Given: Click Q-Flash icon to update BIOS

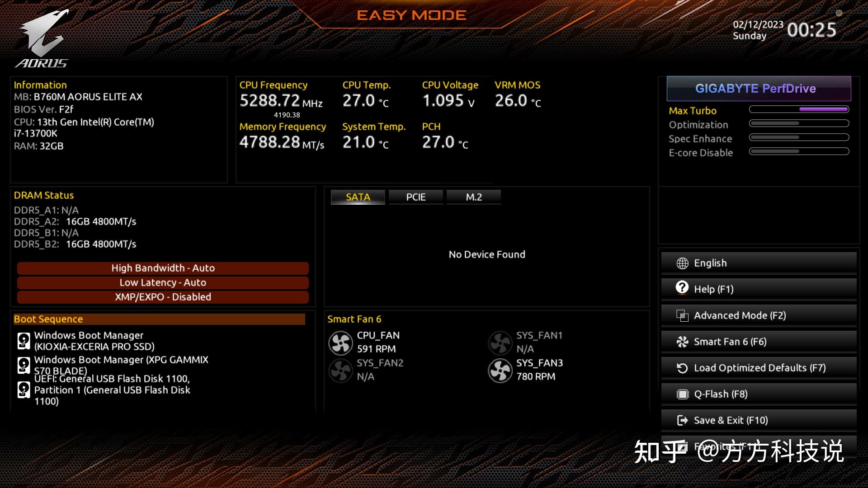Looking at the screenshot, I should pyautogui.click(x=681, y=394).
